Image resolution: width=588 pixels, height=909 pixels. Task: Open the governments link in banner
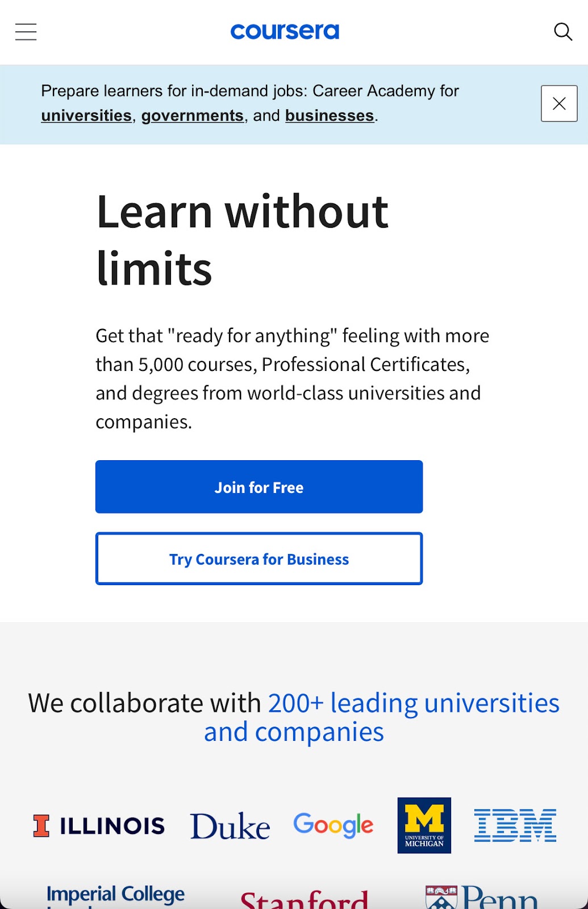click(x=193, y=115)
